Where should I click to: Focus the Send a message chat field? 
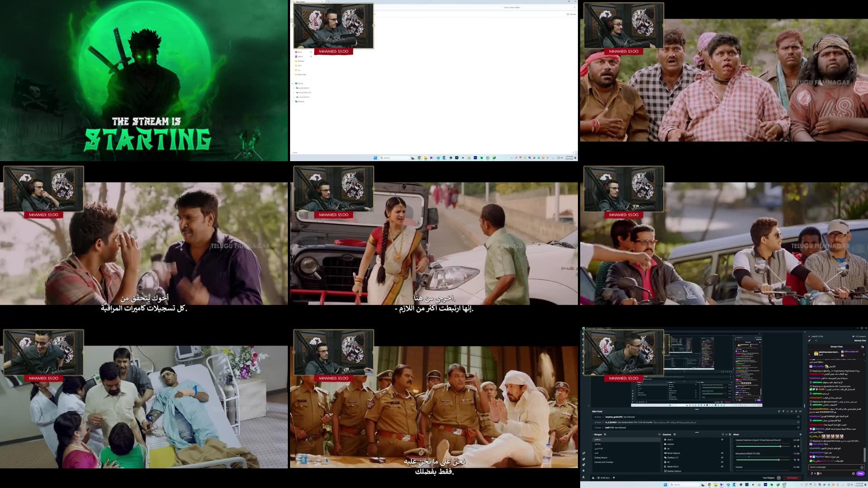pos(836,467)
